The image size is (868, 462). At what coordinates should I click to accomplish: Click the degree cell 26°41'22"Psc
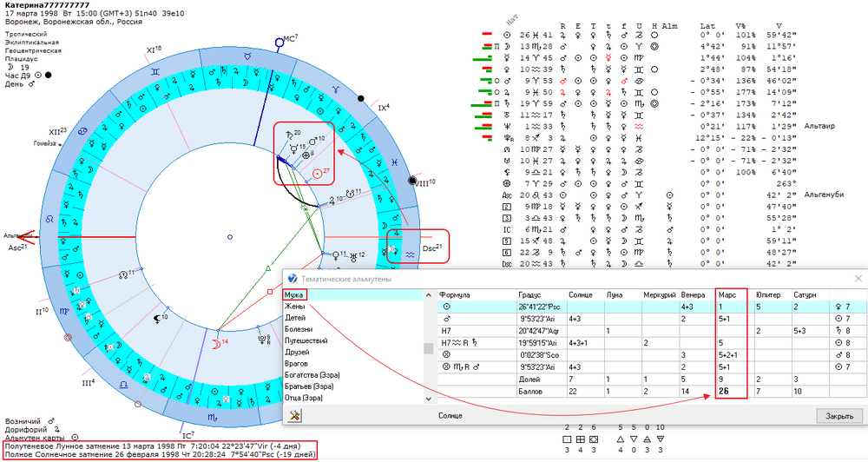[542, 307]
